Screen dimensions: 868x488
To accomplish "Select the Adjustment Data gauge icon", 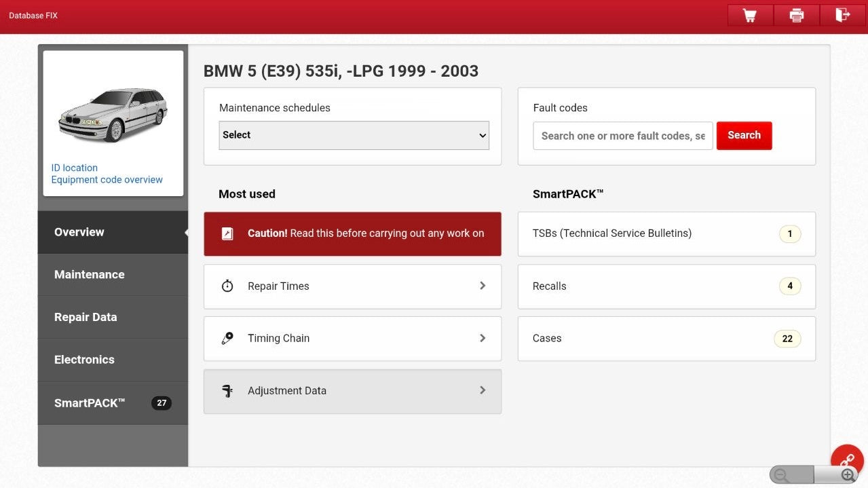I will (227, 390).
